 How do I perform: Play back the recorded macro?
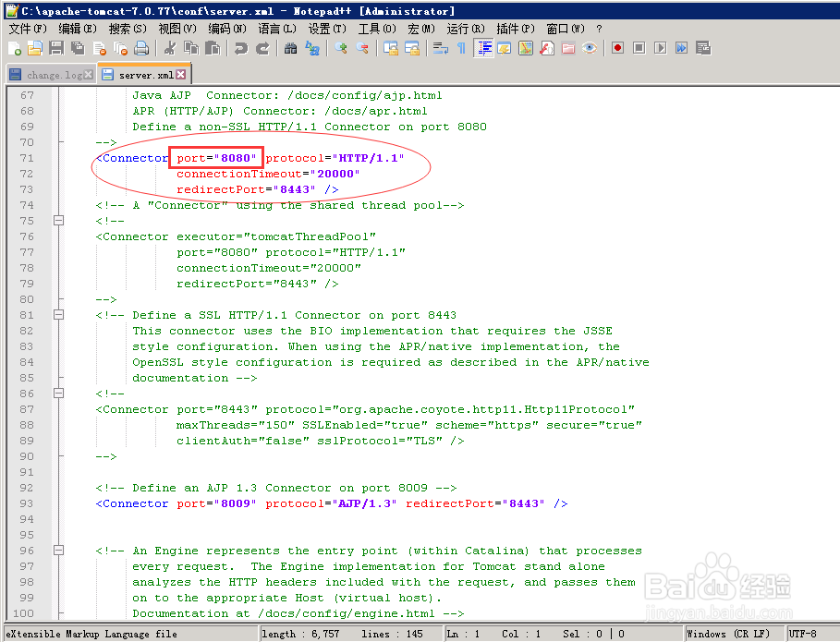661,48
